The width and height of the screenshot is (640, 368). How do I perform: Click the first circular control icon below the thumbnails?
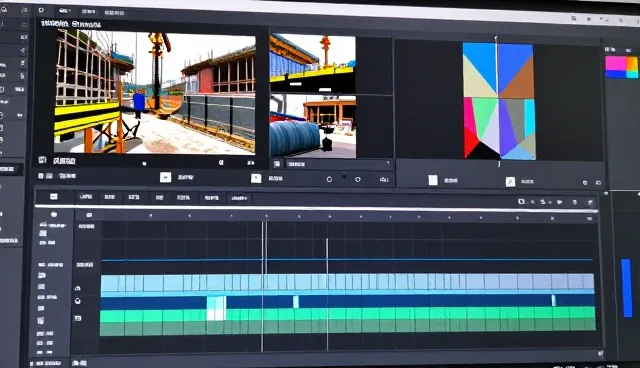[x=329, y=179]
